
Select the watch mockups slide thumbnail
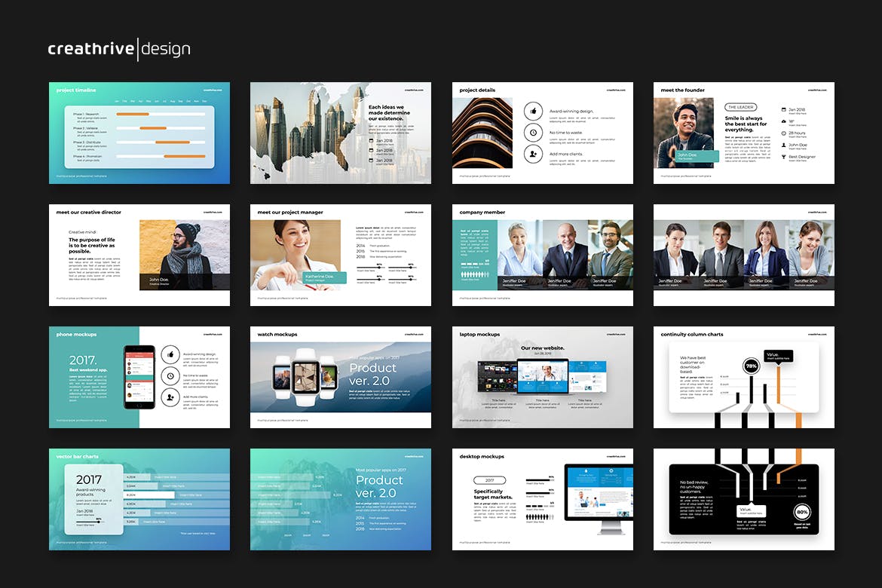341,377
